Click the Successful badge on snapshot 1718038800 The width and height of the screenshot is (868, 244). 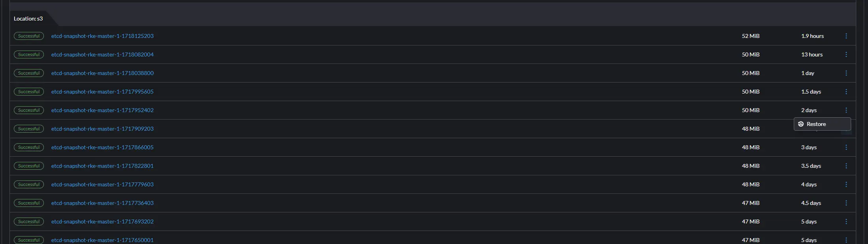29,73
